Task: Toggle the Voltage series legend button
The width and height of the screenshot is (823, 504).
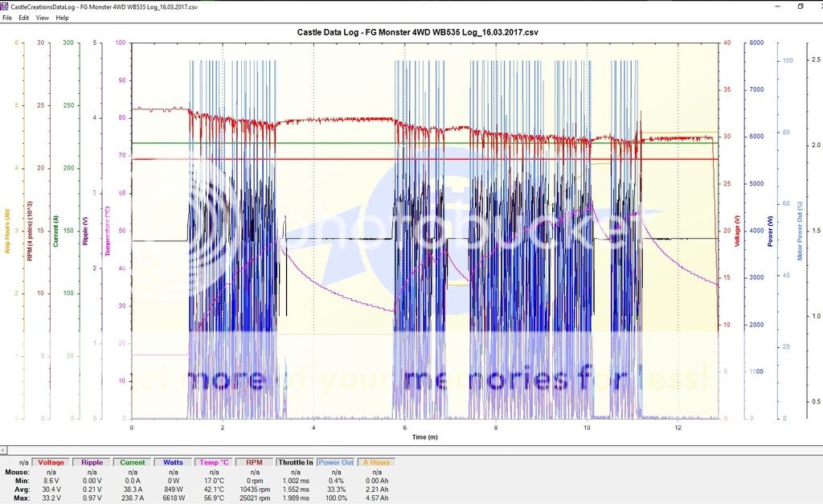Action: [x=51, y=462]
